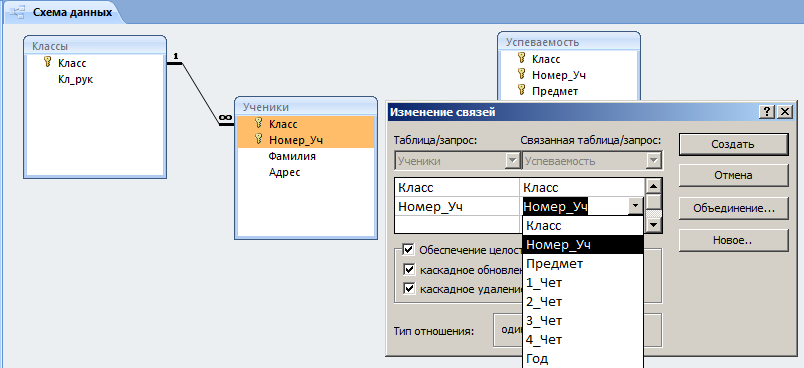This screenshot has height=368, width=804.
Task: Click the key icon beside Класс in Успеваемость table
Action: pos(522,58)
